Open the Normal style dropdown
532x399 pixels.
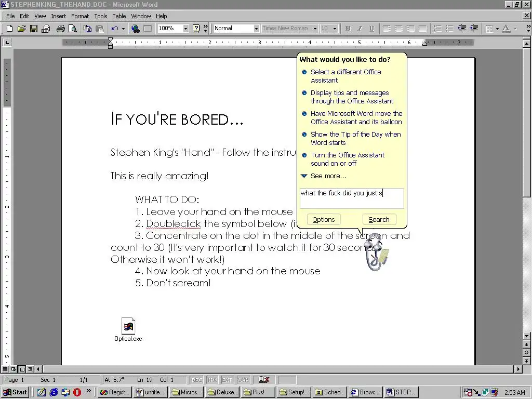click(x=257, y=29)
